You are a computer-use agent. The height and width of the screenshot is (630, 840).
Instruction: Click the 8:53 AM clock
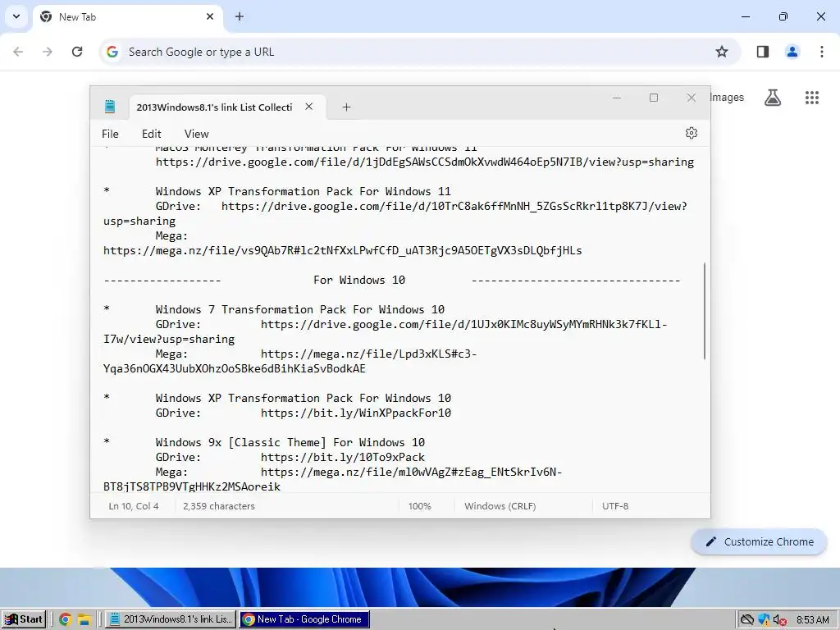point(812,620)
